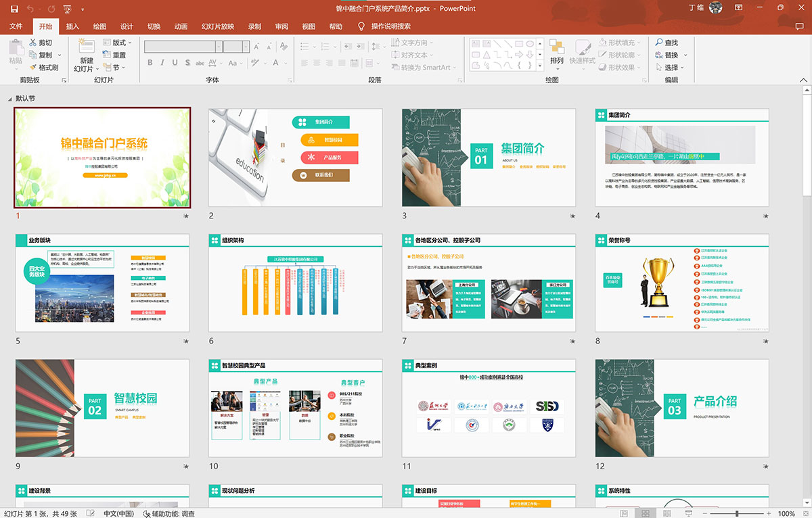Select slide 6 组织架构 thumbnail
Viewport: 812px width, 518px height.
tap(296, 283)
